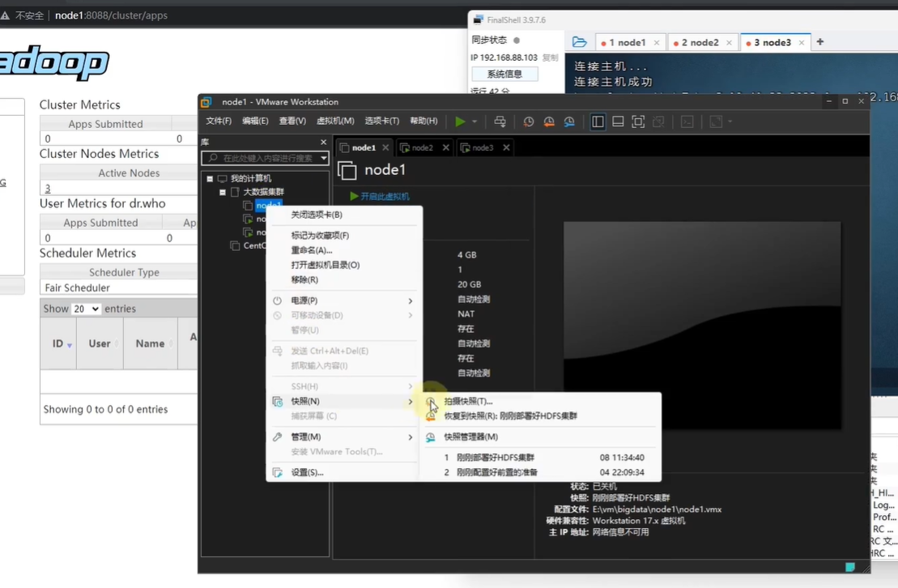Open the Show entries count dropdown
This screenshot has width=898, height=588.
point(86,309)
